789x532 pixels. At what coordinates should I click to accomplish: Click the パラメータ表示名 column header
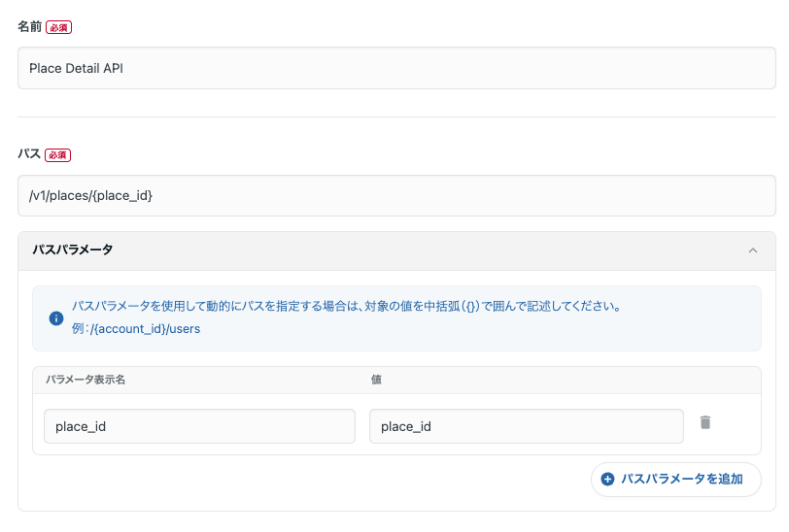pyautogui.click(x=86, y=380)
